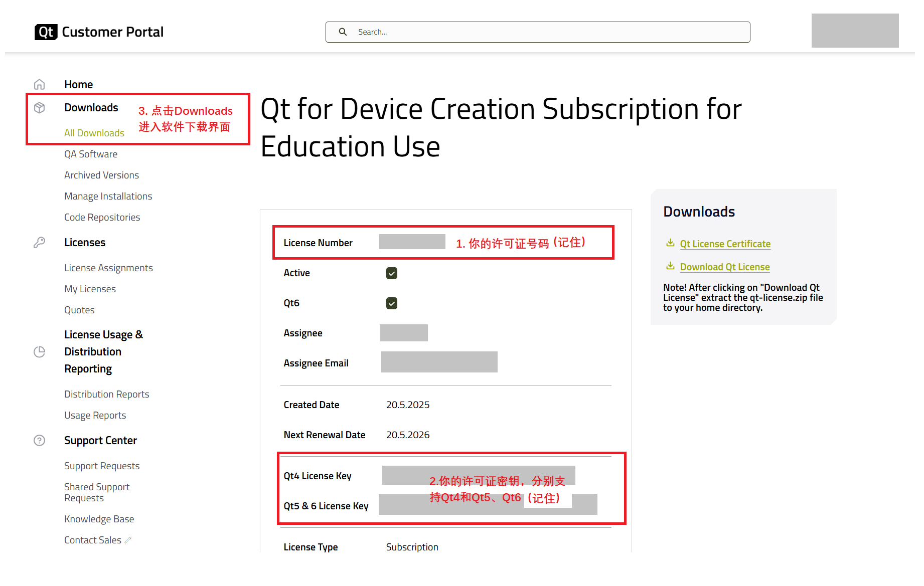924x586 pixels.
Task: Click the Created Date value 20.5.2025
Action: [x=408, y=405]
